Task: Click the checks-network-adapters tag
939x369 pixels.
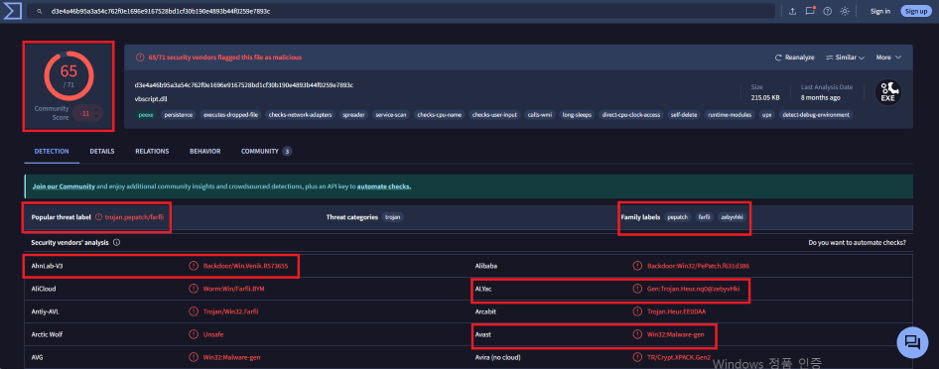Action: click(x=301, y=114)
